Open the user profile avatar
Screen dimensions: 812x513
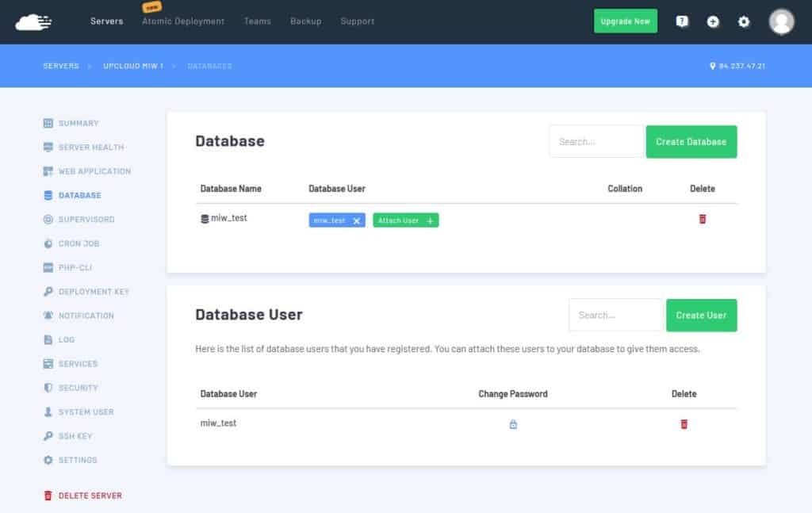(781, 21)
